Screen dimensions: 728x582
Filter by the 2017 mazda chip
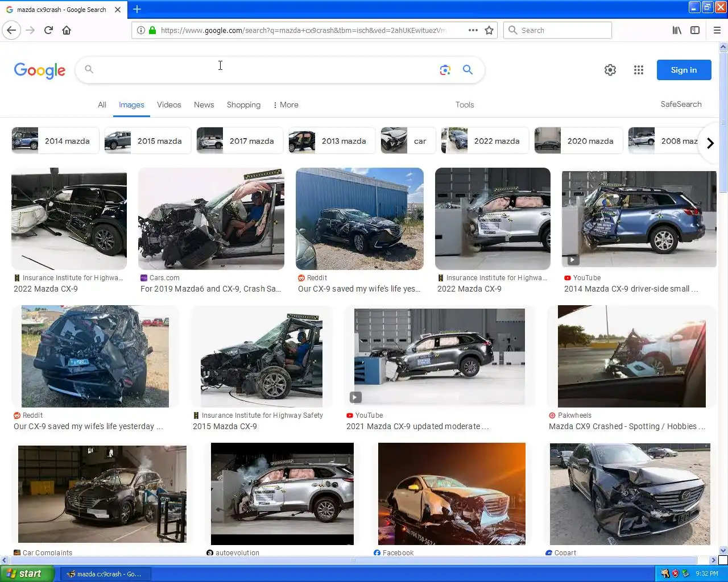coord(240,141)
